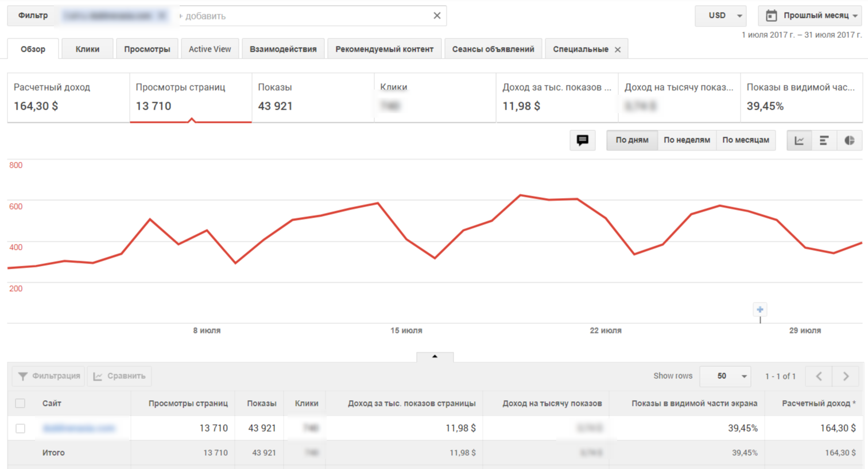Click the Фильтрация button
The image size is (868, 469).
click(x=49, y=376)
